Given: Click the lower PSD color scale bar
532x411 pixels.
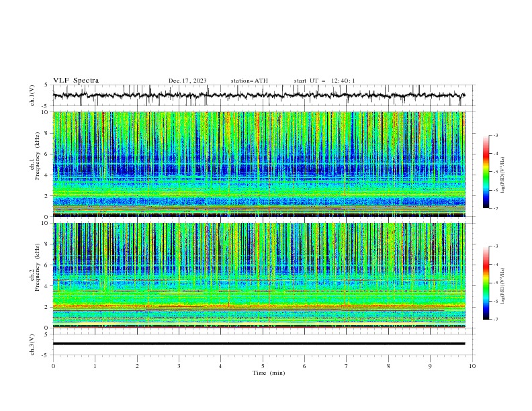Looking at the screenshot, I should 486,283.
